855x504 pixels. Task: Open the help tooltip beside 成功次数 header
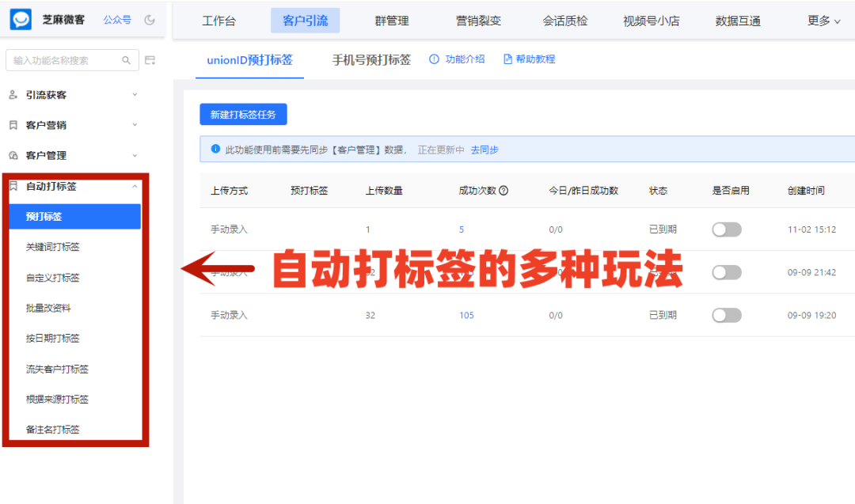pos(505,190)
